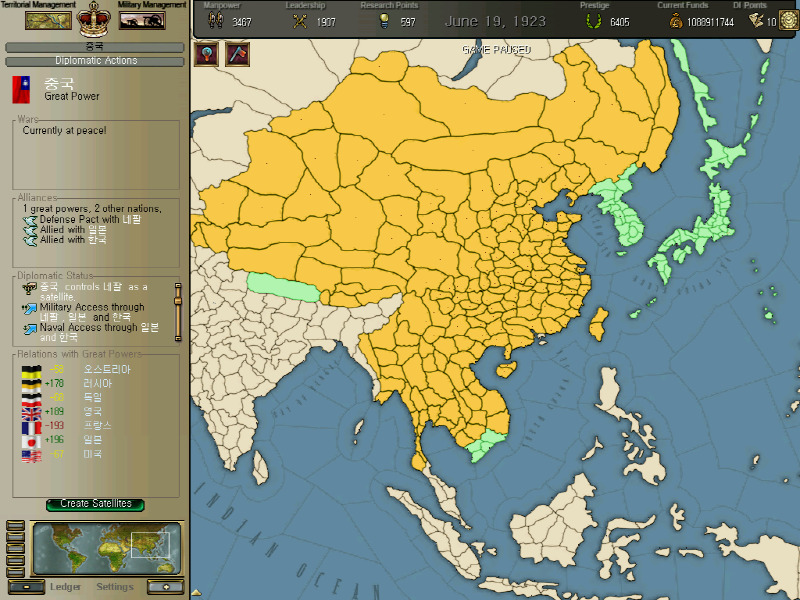Image resolution: width=800 pixels, height=600 pixels.
Task: Click the Manpower soldiers icon
Action: click(x=216, y=21)
